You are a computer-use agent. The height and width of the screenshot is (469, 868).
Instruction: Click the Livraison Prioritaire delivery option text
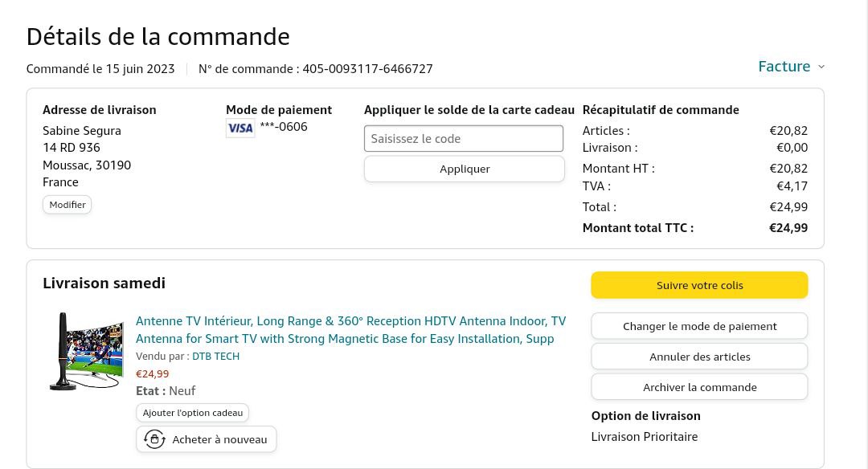point(644,437)
